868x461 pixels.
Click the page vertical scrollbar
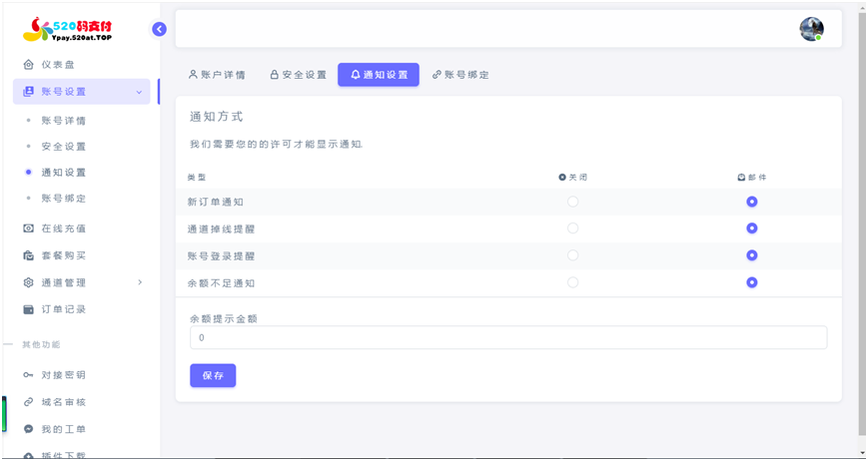click(862, 227)
